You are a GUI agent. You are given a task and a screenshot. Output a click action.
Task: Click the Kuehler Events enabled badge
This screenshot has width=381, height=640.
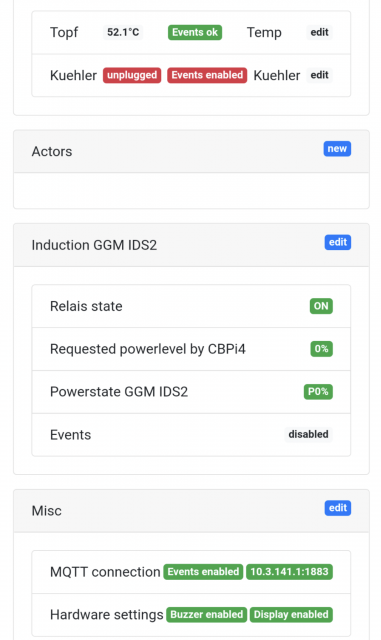[x=207, y=75]
